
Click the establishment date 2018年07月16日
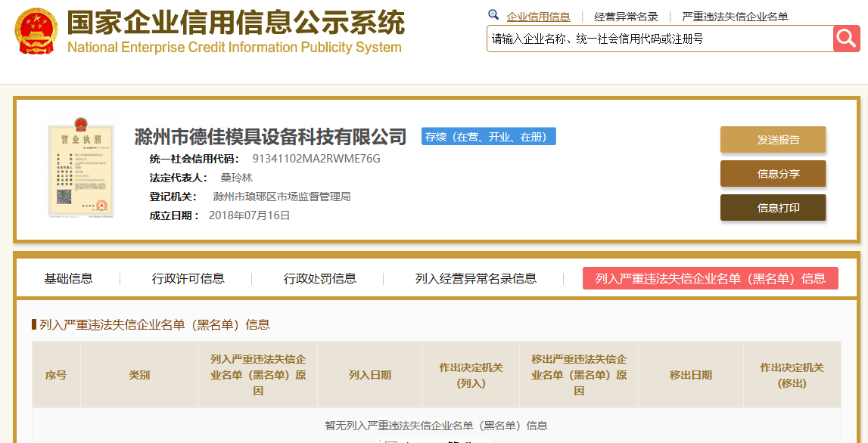tap(249, 215)
